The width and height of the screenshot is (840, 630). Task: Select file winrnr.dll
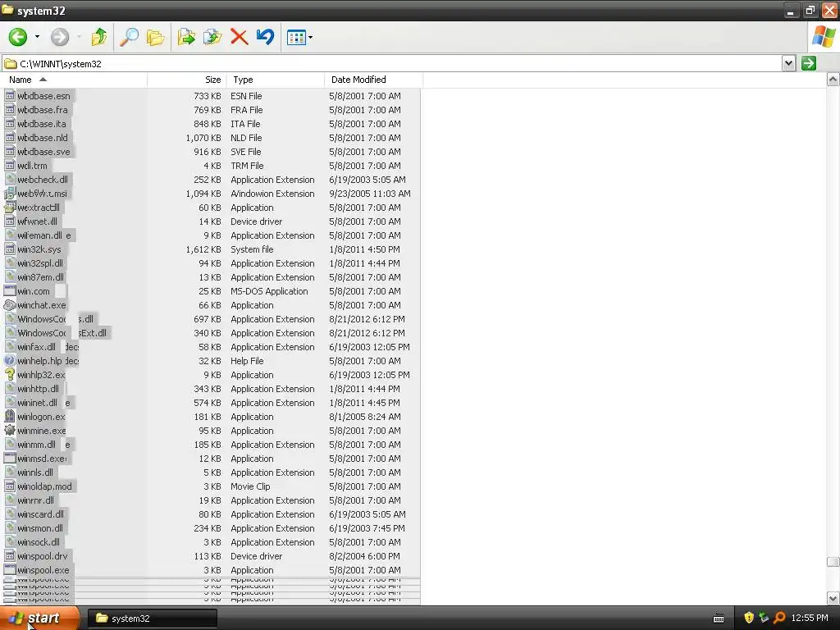click(x=36, y=500)
